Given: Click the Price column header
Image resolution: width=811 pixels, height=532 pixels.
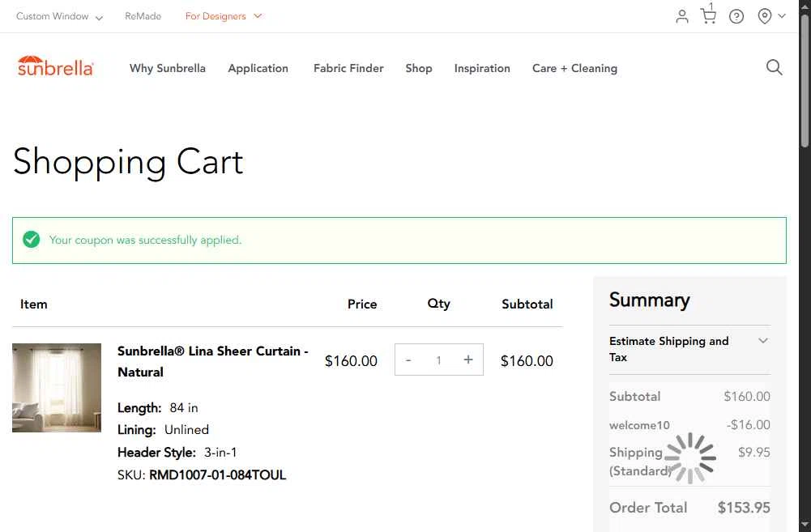Looking at the screenshot, I should (362, 304).
